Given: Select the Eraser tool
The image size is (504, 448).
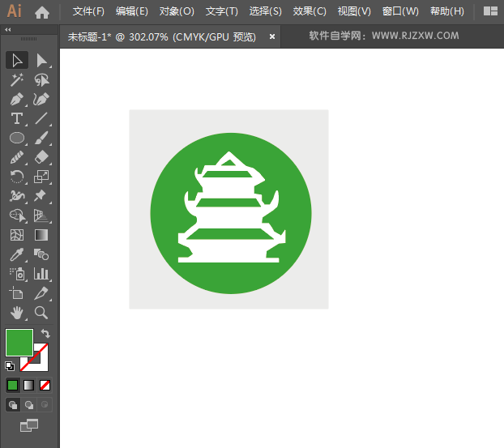Looking at the screenshot, I should coord(41,157).
